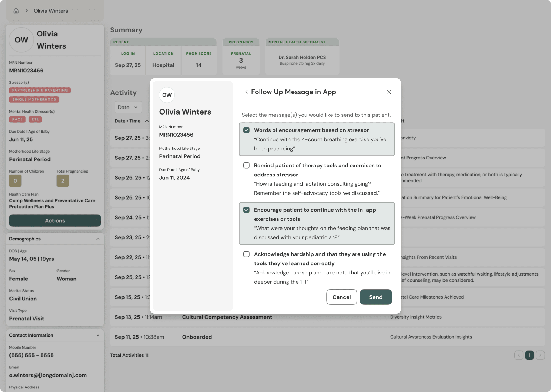
Task: Check 'Remind patient of therapy tools' option
Action: coord(246,165)
